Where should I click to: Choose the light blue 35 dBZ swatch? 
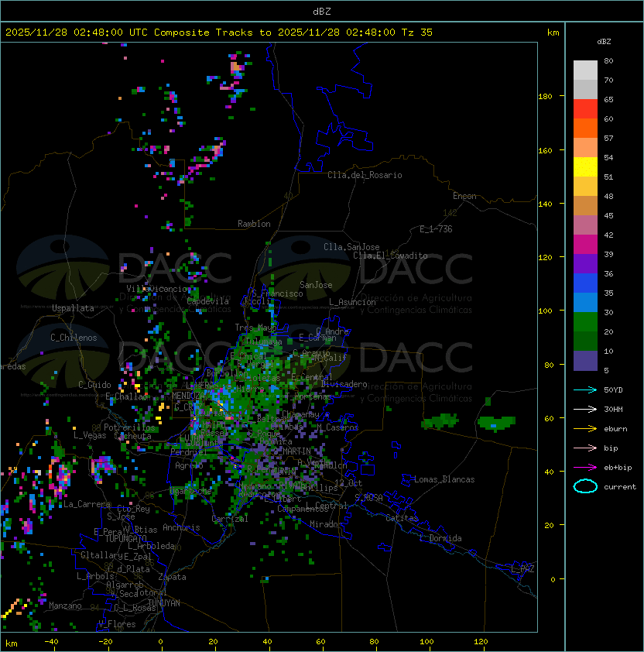(585, 302)
